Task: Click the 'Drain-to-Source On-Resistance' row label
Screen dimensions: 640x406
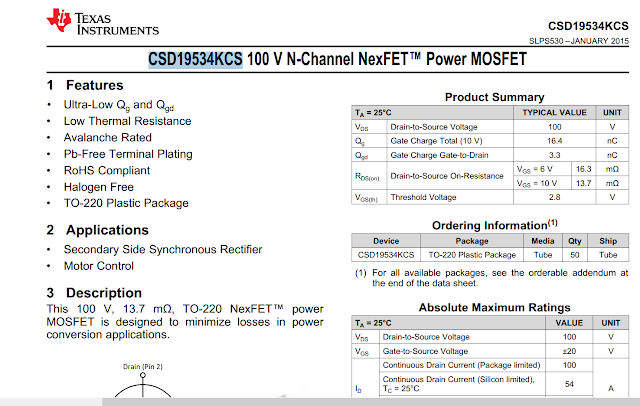Action: coord(447,176)
